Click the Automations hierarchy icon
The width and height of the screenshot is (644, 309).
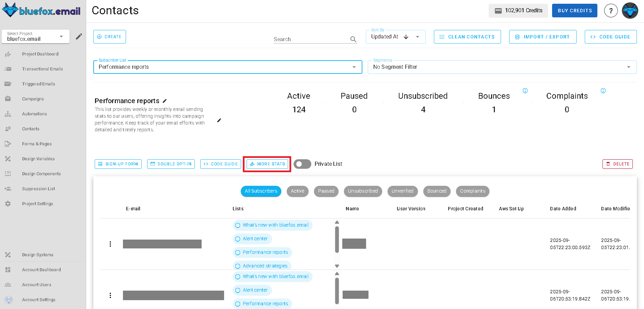coord(8,114)
